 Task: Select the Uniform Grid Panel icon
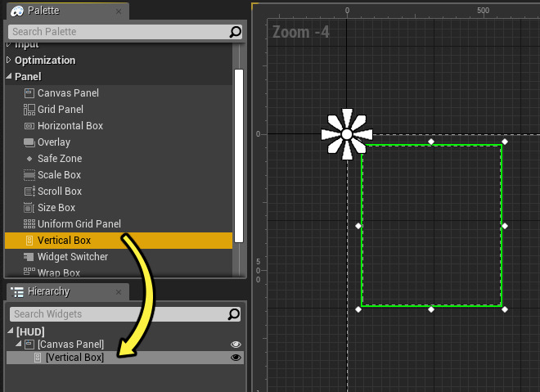click(29, 224)
